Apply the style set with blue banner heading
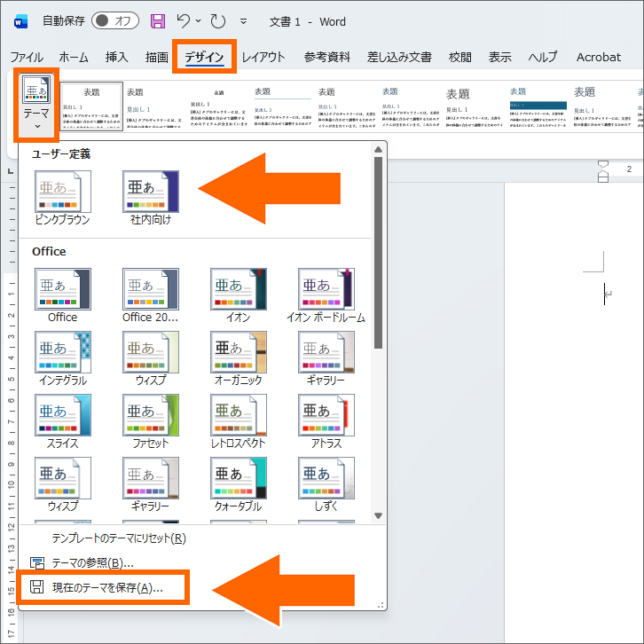This screenshot has width=644, height=644. 538,106
